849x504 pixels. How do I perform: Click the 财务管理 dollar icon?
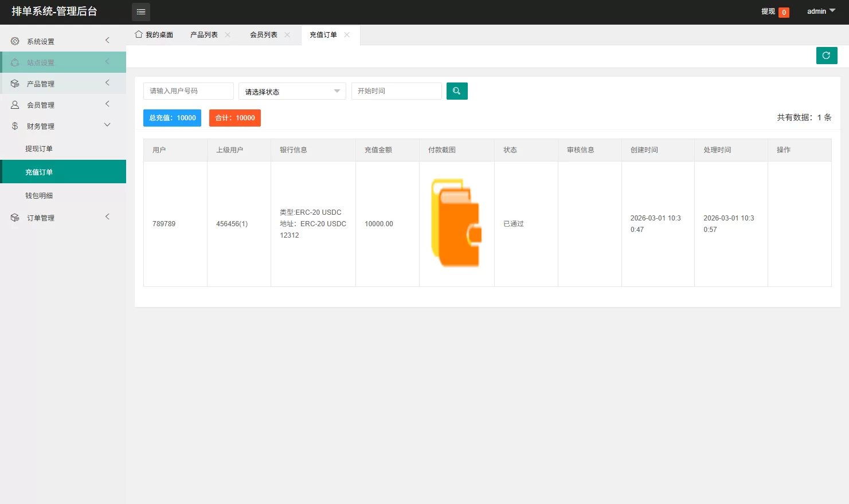(15, 126)
